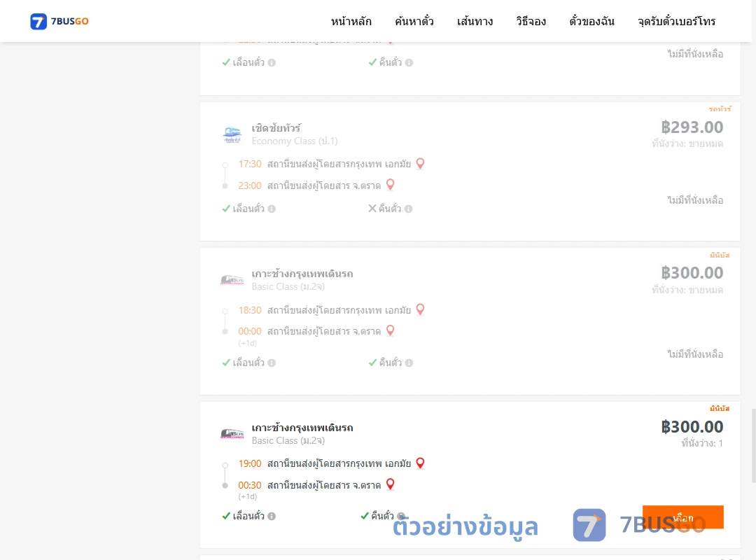Click มินิบัส tag on 19:00 trip card
Screen dimensions: 756x560
click(720, 409)
